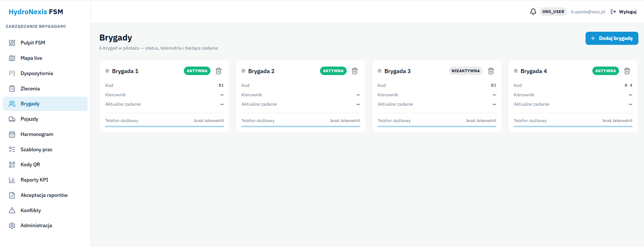Click the Dyspozytornia sidebar icon
Screen dimensions: 644x247
click(x=12, y=73)
